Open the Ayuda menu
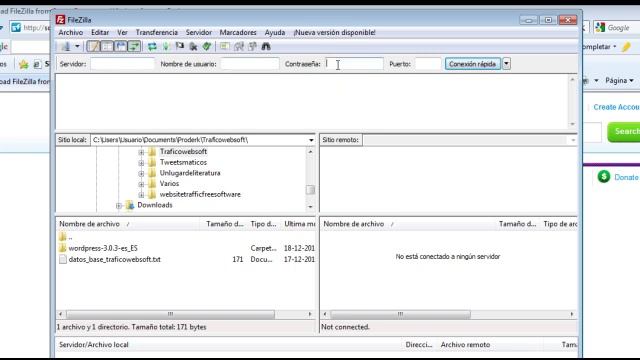Viewport: 640px width, 360px height. pyautogui.click(x=275, y=32)
